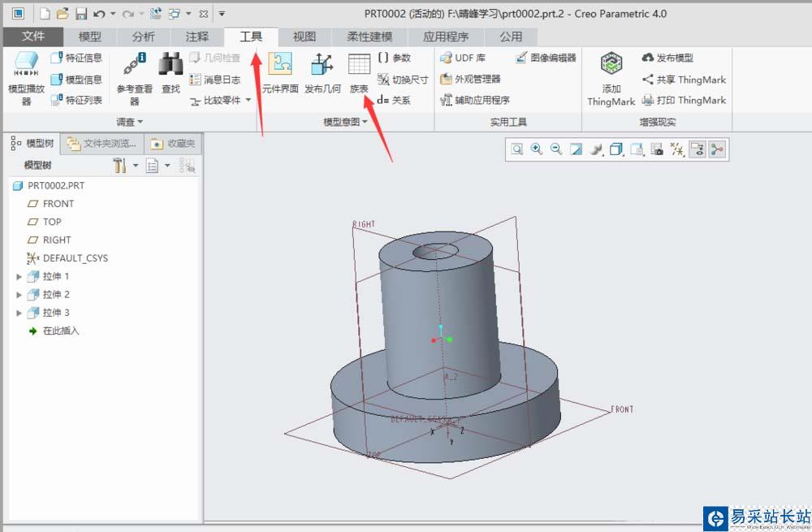Click the Windows switch icon in quick access toolbar
The image size is (812, 532).
175,14
